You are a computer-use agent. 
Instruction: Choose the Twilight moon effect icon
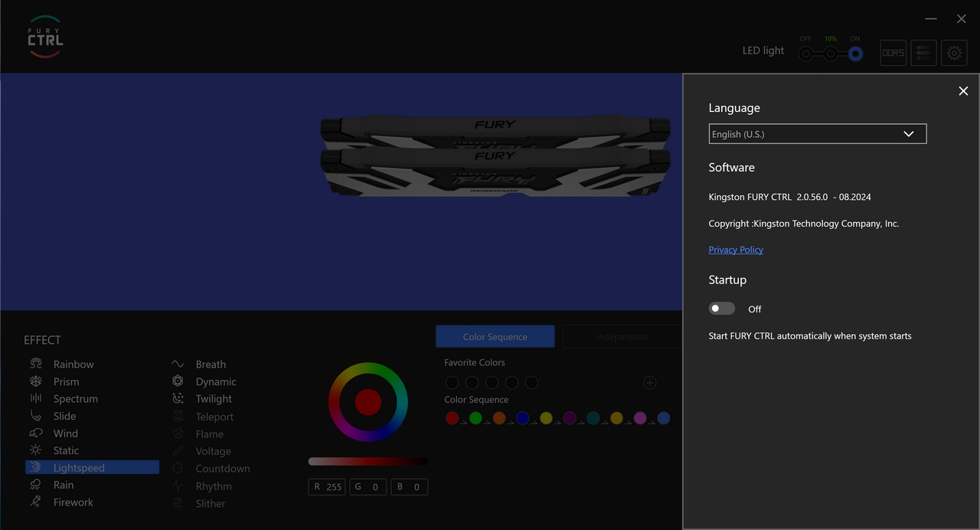point(178,398)
